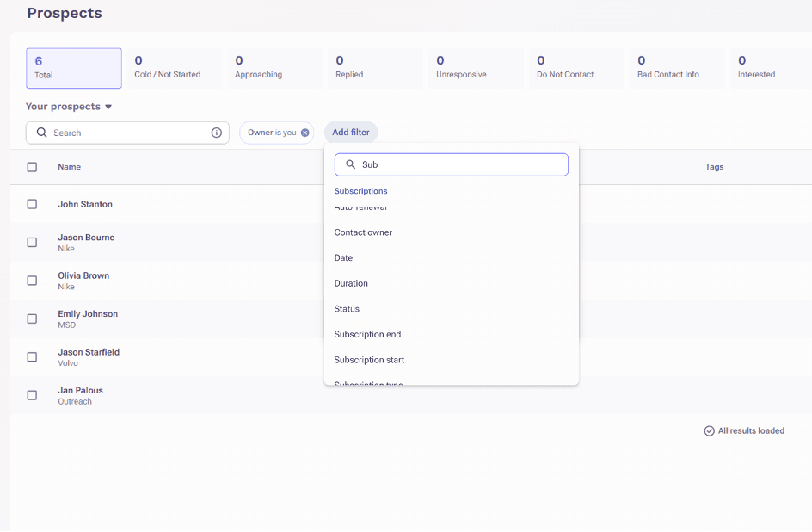This screenshot has width=812, height=532.
Task: Select the 'Subscription end' filter option
Action: coord(367,334)
